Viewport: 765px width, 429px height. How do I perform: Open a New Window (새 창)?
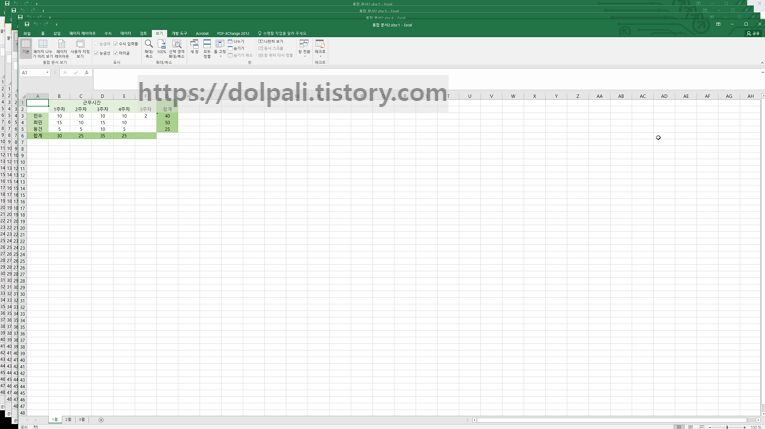coord(194,47)
